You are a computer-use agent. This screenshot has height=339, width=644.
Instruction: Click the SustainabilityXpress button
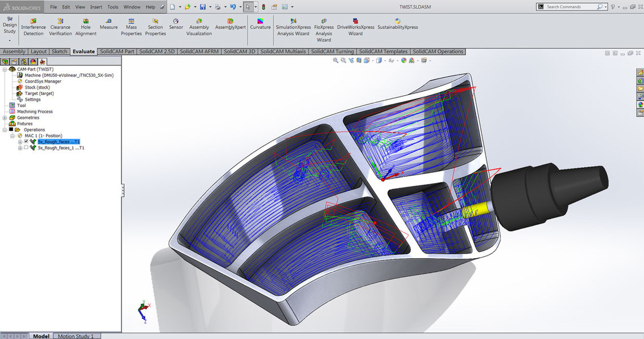398,26
